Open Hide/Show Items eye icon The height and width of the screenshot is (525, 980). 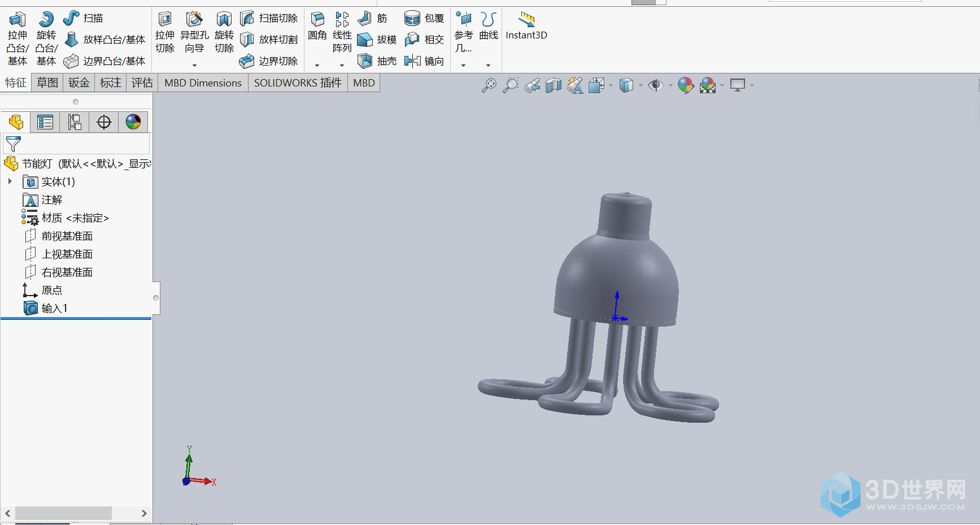click(x=655, y=85)
